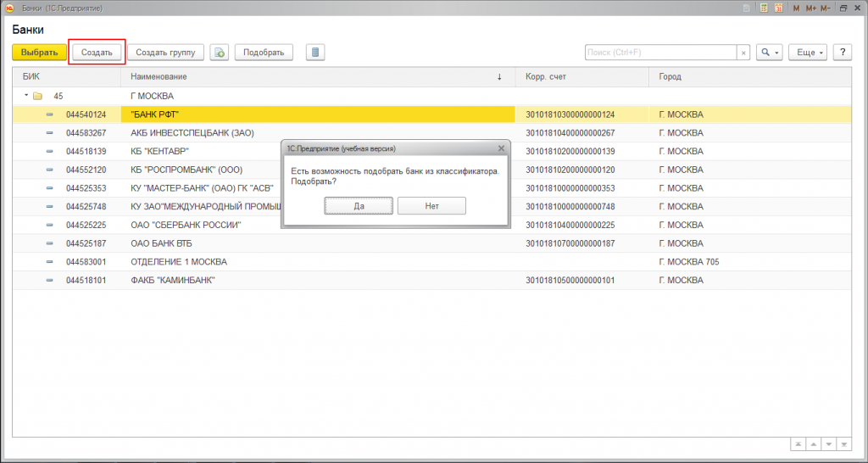
Task: Click the M- memory subtract button
Action: [x=826, y=8]
